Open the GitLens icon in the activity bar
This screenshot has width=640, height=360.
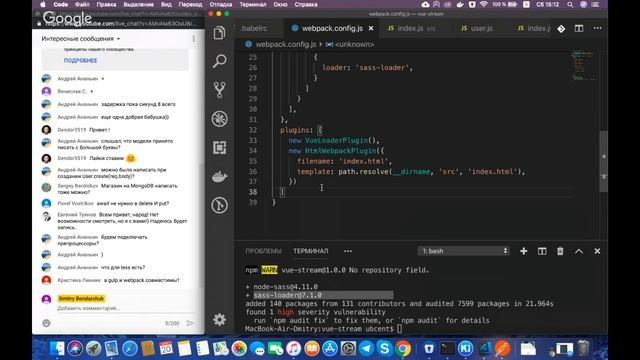pyautogui.click(x=219, y=205)
